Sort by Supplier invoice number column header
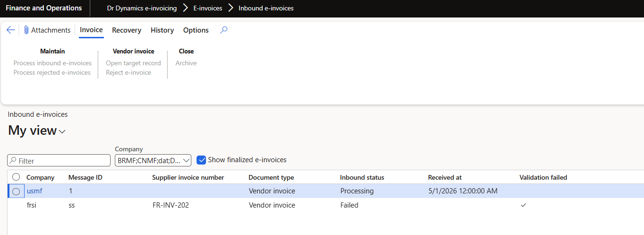Screen dimensions: 644x235 (x=188, y=177)
